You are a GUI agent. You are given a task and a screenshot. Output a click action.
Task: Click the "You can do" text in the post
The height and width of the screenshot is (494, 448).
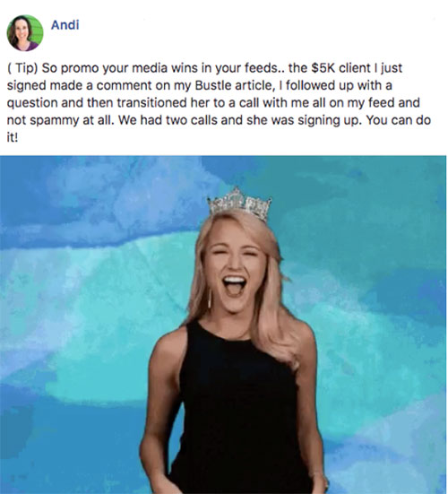tap(398, 120)
